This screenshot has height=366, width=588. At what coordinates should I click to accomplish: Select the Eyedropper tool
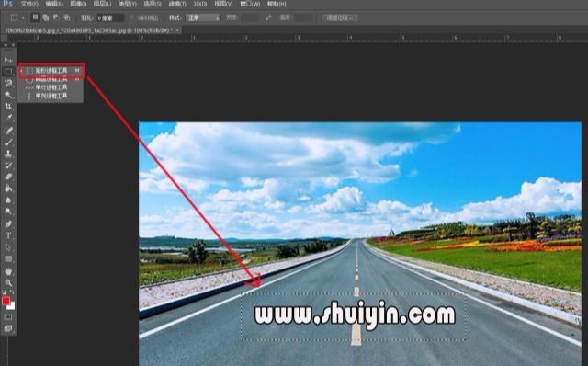[8, 118]
